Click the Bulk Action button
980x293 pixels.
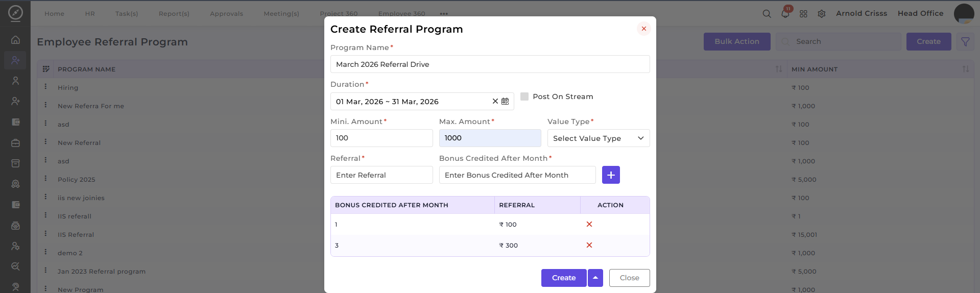coord(737,42)
